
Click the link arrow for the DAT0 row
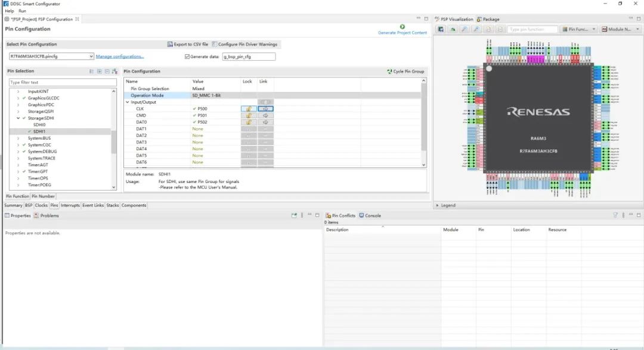pos(265,122)
